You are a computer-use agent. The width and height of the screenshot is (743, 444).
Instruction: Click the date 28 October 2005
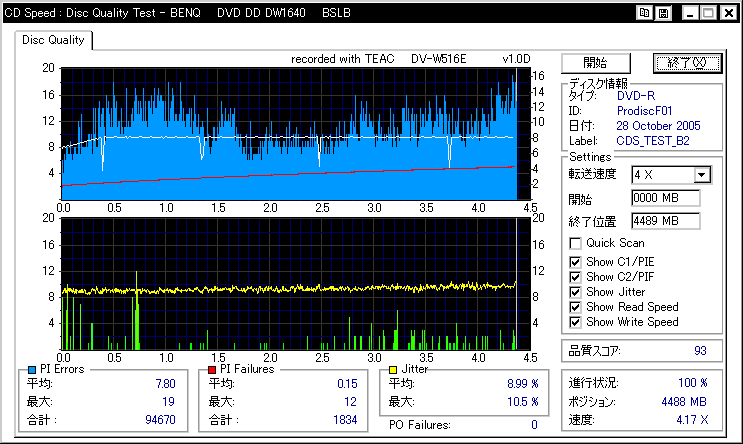pos(658,126)
